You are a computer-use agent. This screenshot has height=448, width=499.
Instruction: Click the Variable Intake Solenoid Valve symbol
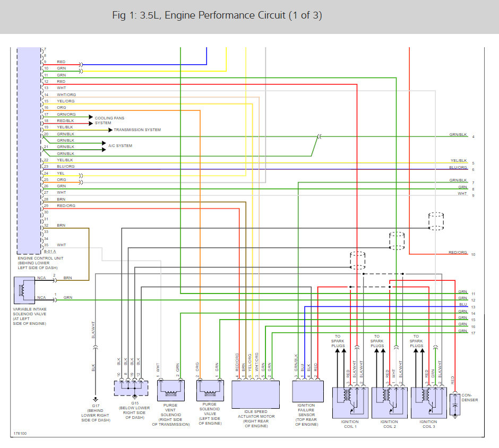pyautogui.click(x=24, y=290)
